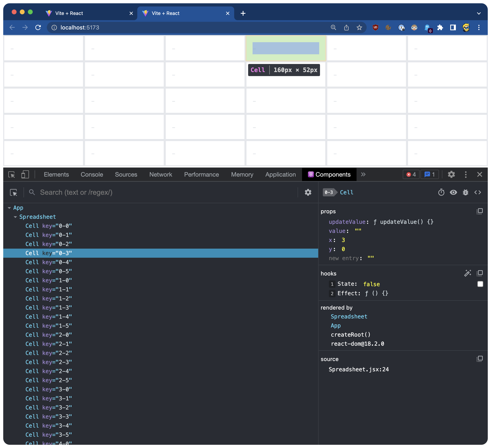Image resolution: width=491 pixels, height=448 pixels.
Task: Open the browser Extensions puzzle icon
Action: [440, 27]
